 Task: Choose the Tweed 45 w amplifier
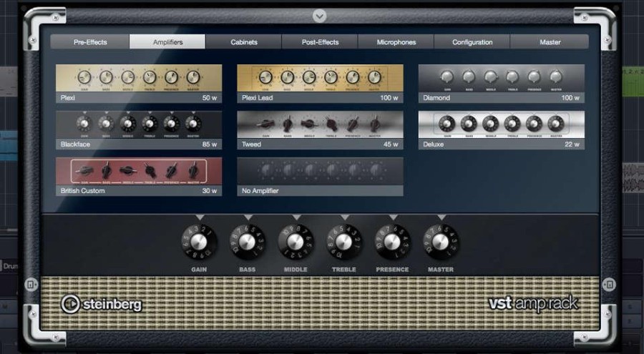point(320,129)
